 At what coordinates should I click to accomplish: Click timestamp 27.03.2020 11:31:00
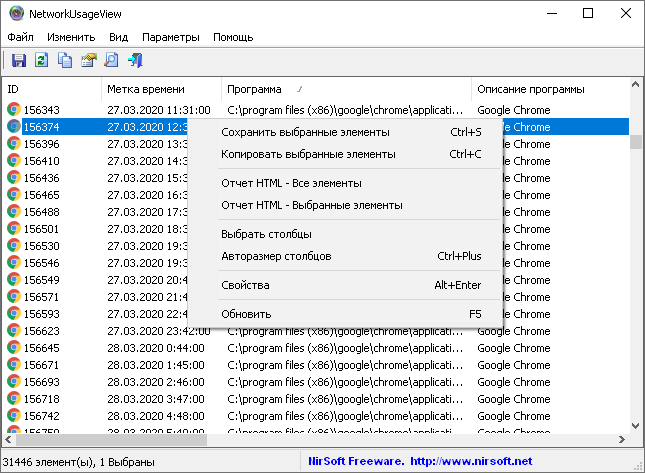point(159,110)
